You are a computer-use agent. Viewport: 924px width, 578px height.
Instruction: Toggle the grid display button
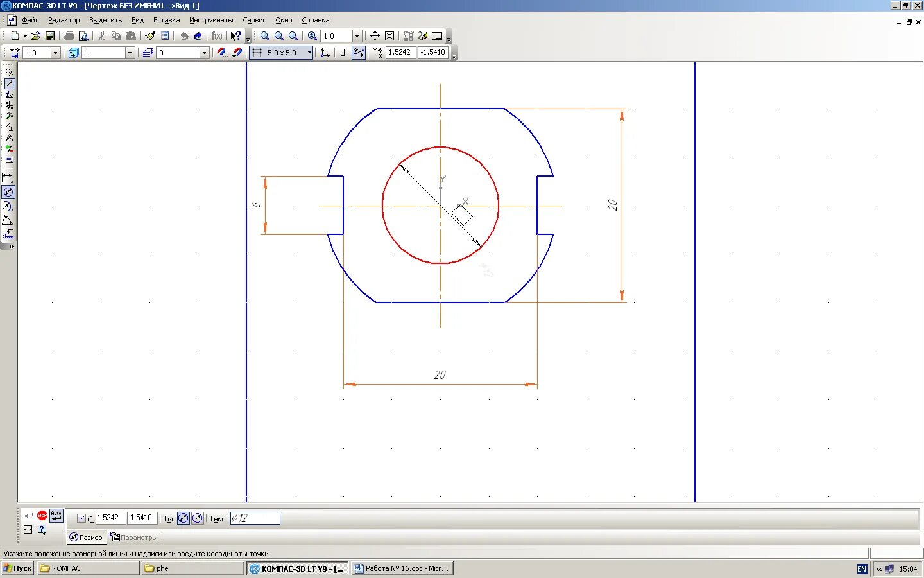[x=257, y=53]
